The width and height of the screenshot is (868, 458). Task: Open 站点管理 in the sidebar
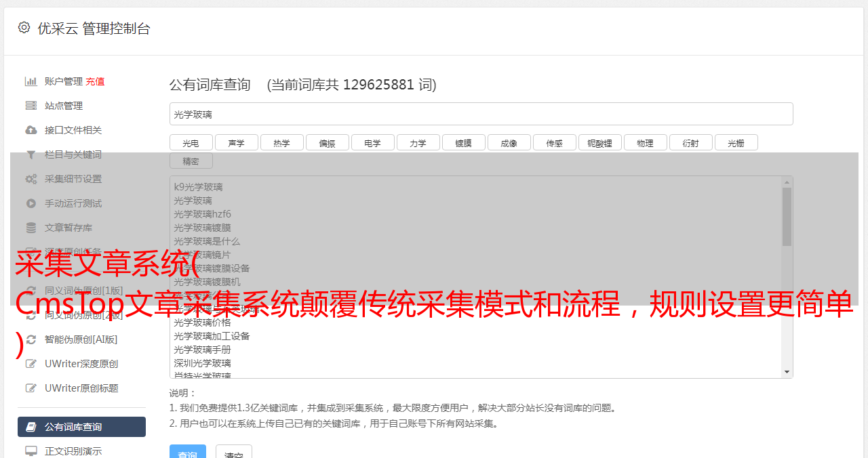click(64, 106)
